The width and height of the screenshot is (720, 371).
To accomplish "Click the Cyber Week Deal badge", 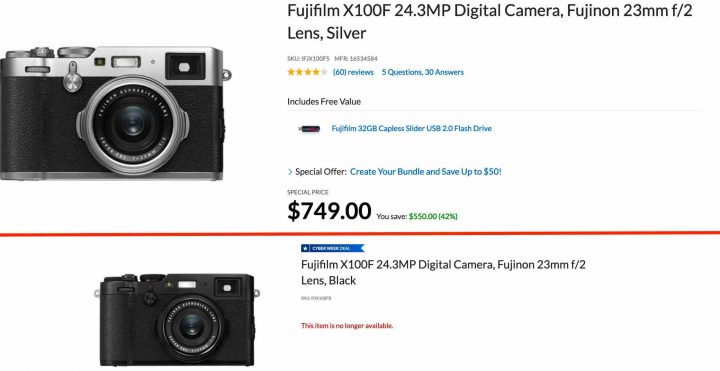I will [332, 248].
